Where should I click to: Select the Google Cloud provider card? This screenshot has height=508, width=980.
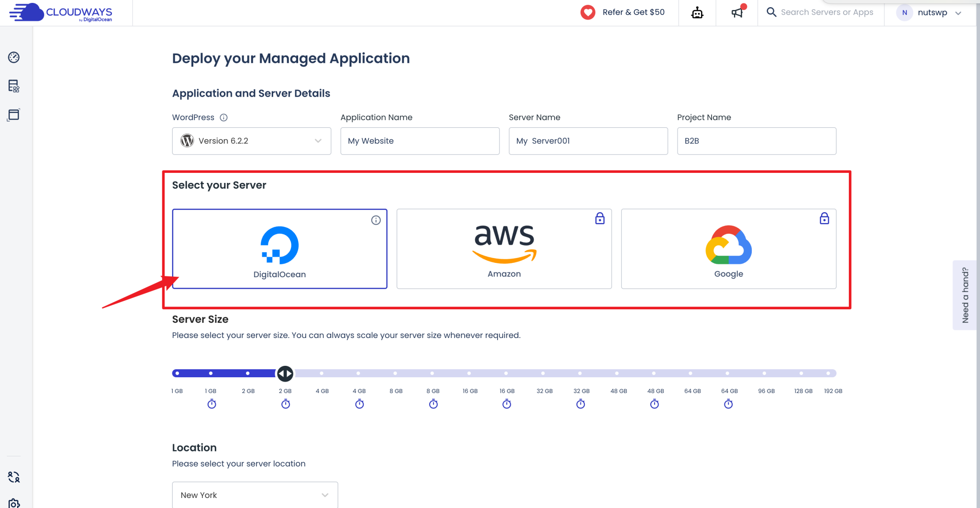(728, 248)
